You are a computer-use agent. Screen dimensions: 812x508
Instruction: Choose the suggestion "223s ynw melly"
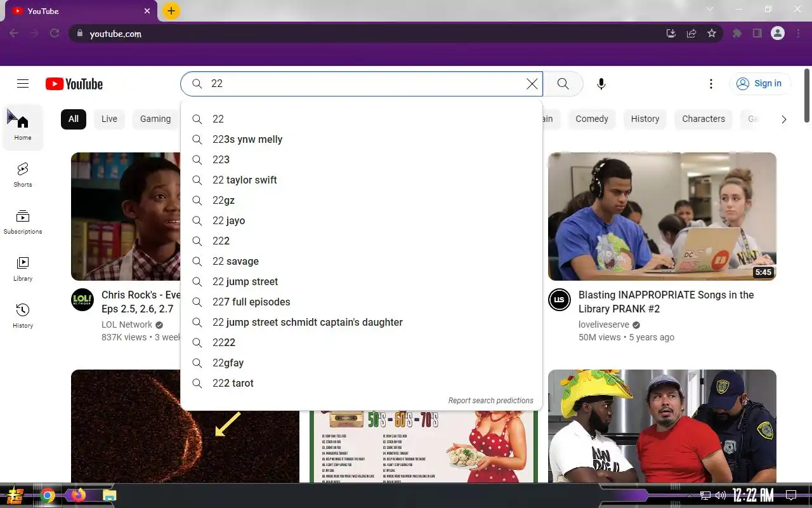(x=362, y=139)
